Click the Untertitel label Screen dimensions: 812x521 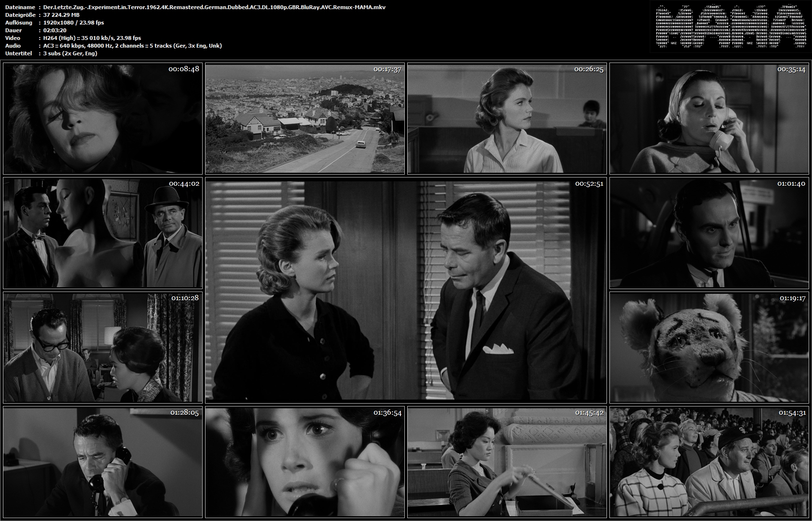click(x=18, y=53)
